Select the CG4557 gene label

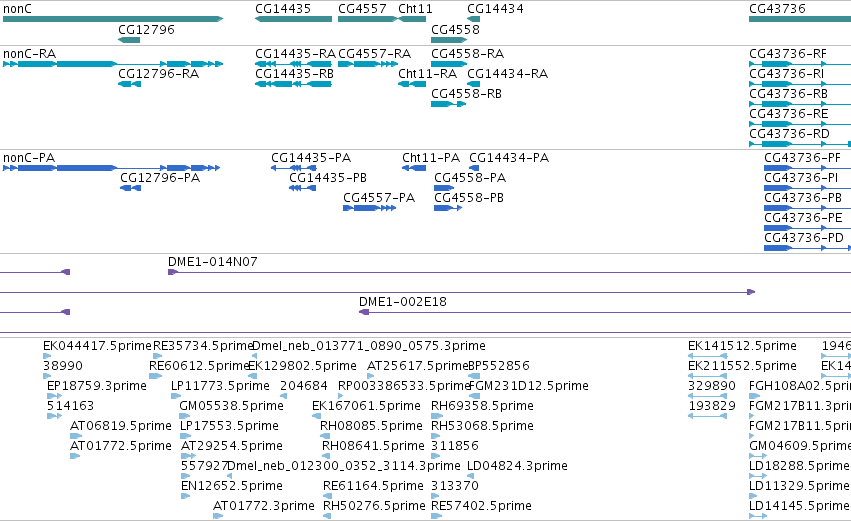(362, 9)
